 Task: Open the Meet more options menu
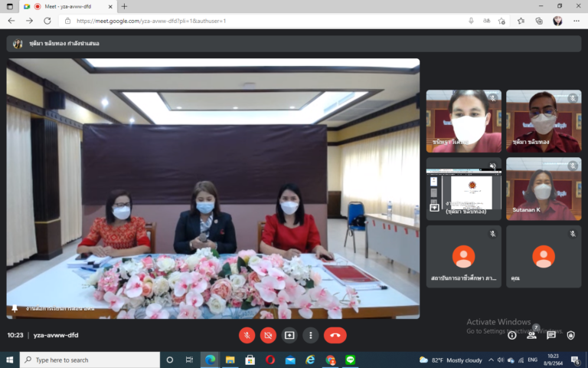coord(310,335)
